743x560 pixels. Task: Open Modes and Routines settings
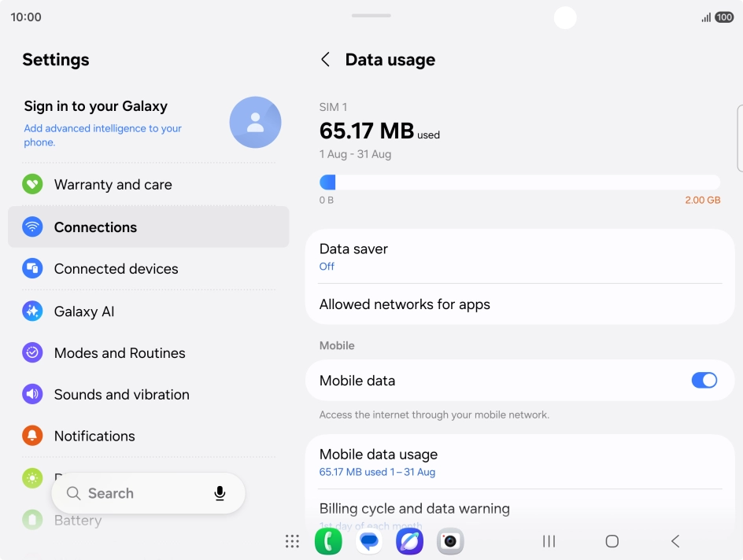149,352
